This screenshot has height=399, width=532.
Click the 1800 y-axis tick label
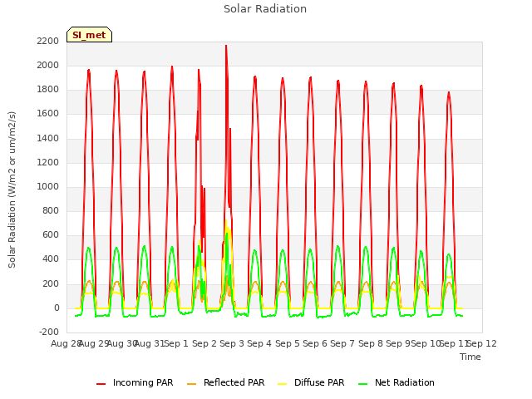(48, 90)
